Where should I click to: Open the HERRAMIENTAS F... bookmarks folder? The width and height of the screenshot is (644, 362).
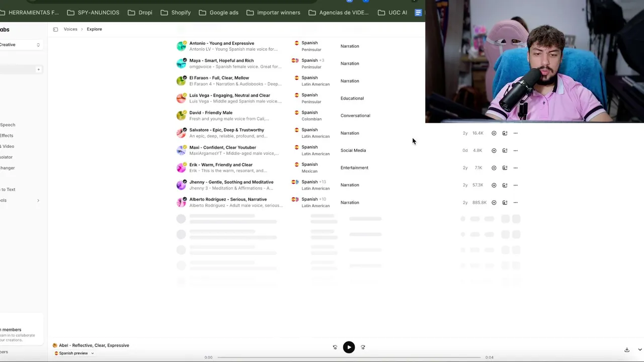tap(29, 13)
